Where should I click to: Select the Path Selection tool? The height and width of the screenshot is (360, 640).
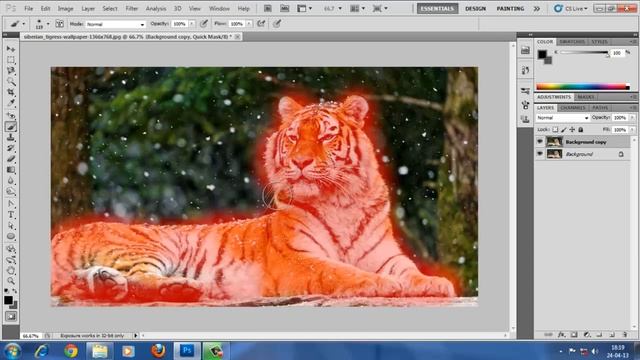[11, 226]
